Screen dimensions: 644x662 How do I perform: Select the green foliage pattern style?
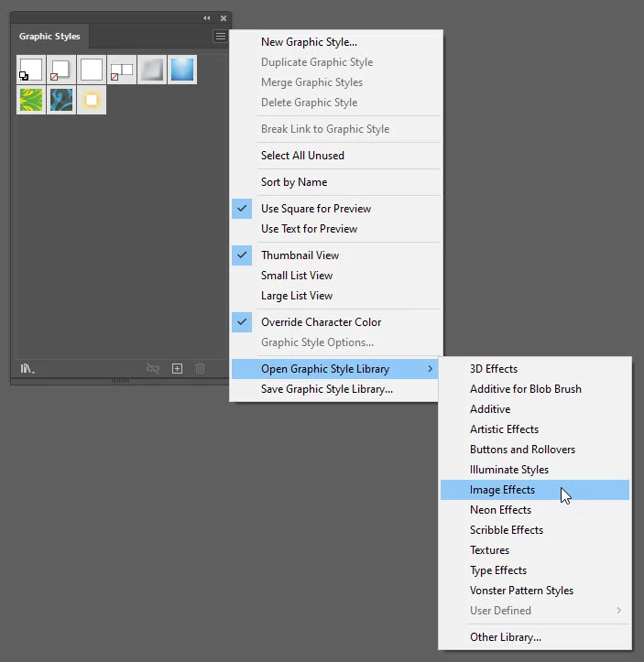[31, 100]
